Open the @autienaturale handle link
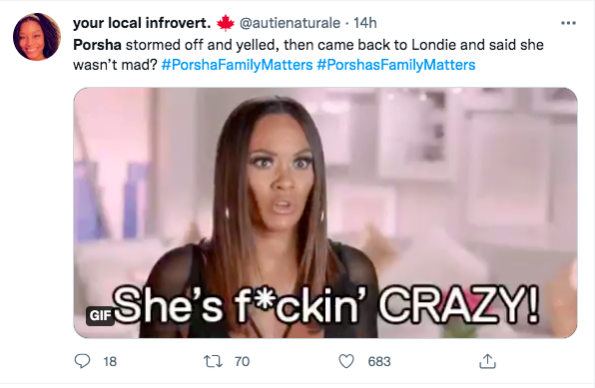Viewport: 595px width, 388px height. tap(290, 23)
